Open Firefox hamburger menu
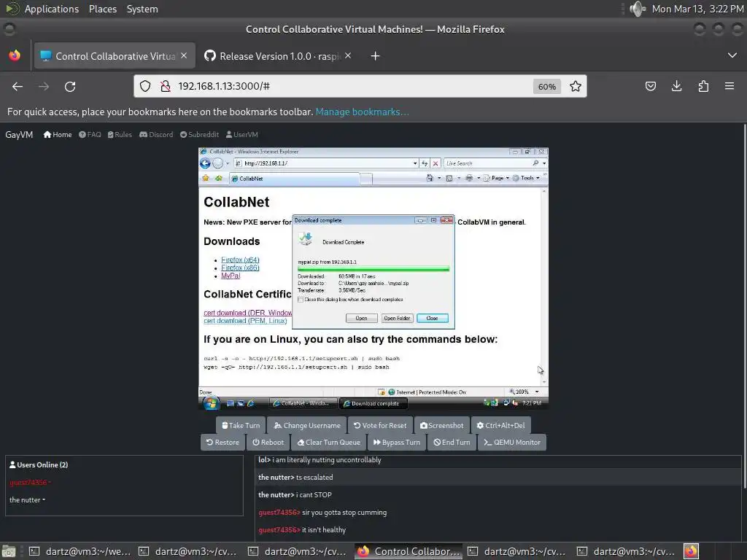Screen dimensions: 747x560 click(729, 86)
